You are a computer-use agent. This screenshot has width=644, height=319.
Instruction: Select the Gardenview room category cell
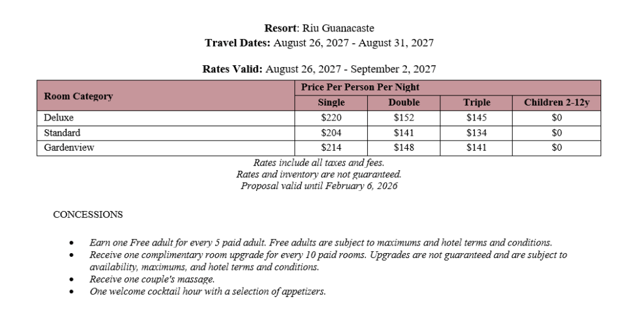tap(67, 148)
